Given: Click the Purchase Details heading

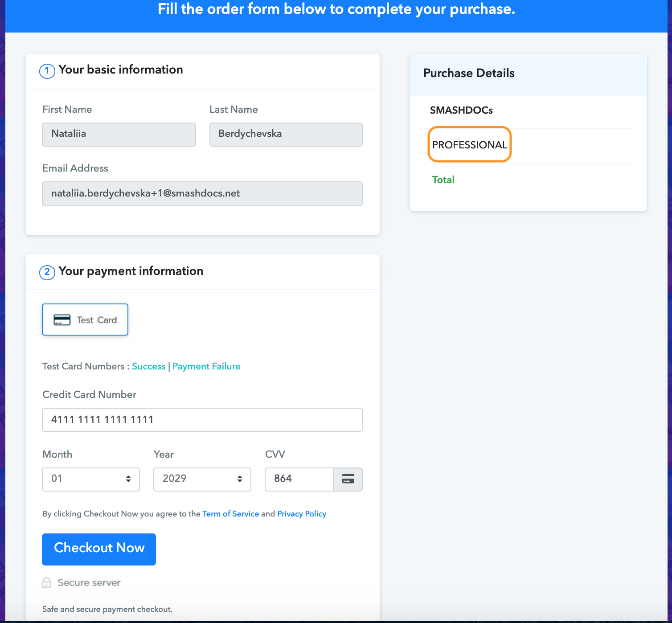Looking at the screenshot, I should click(x=469, y=73).
